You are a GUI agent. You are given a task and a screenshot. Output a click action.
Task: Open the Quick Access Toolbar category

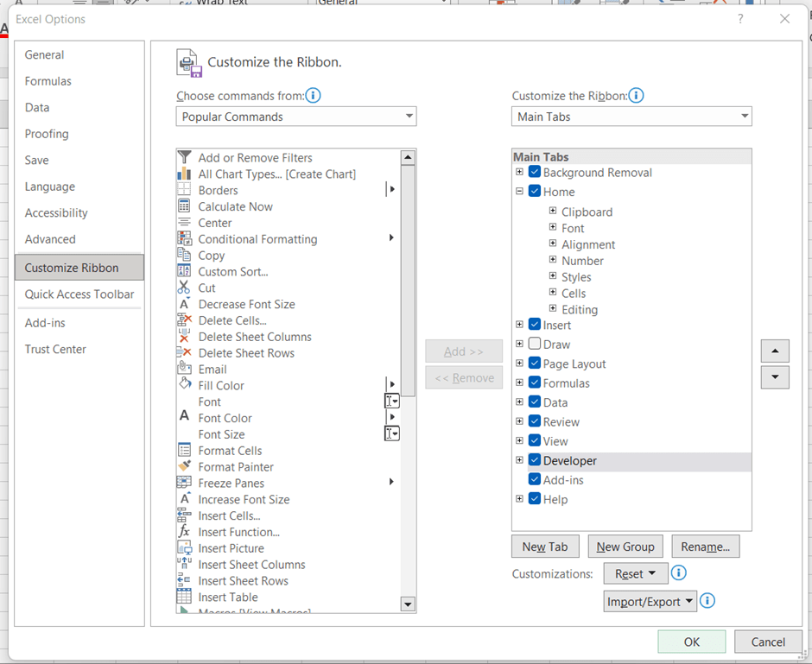point(79,294)
